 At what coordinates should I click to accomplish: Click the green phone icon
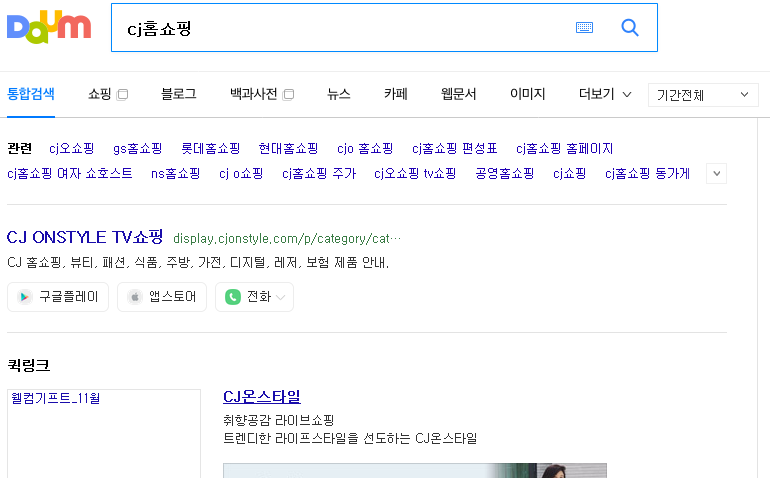233,297
